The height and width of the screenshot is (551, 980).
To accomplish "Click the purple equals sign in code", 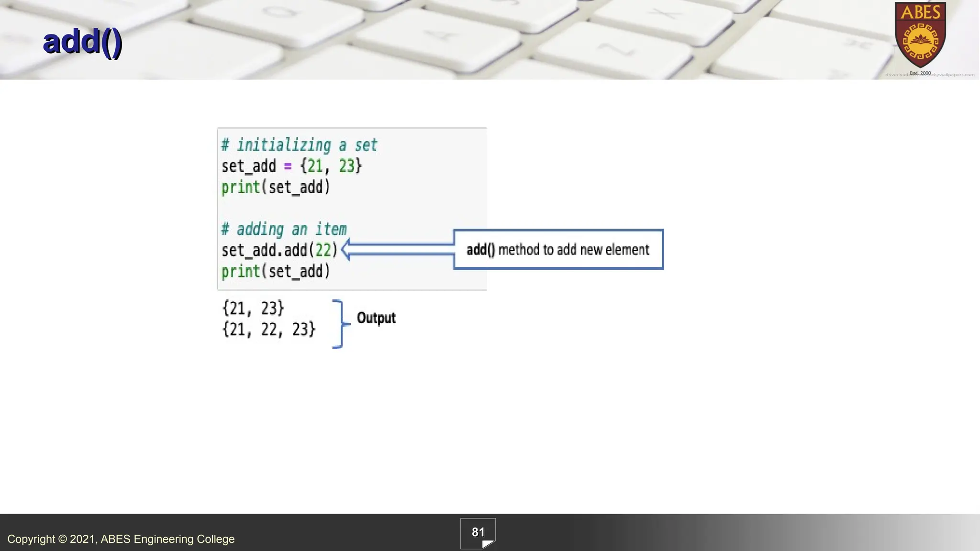I will pyautogui.click(x=288, y=166).
